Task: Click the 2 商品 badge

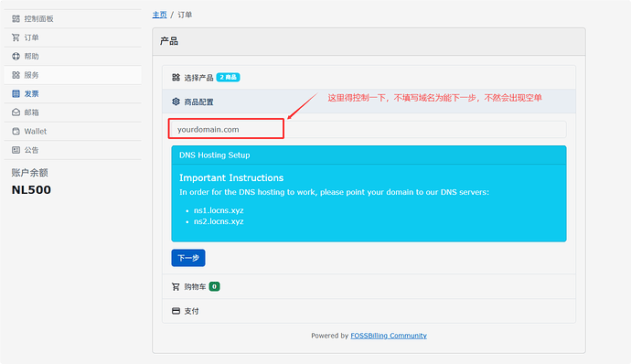Action: (x=229, y=78)
